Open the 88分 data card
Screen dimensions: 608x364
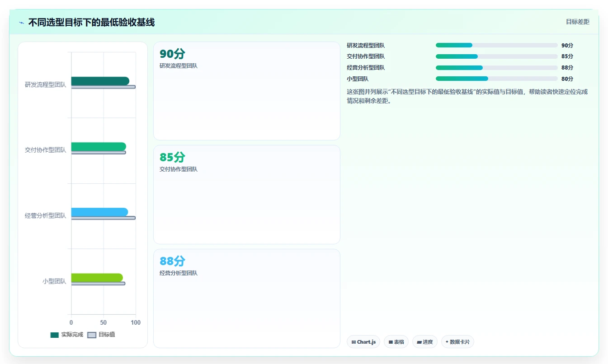246,299
